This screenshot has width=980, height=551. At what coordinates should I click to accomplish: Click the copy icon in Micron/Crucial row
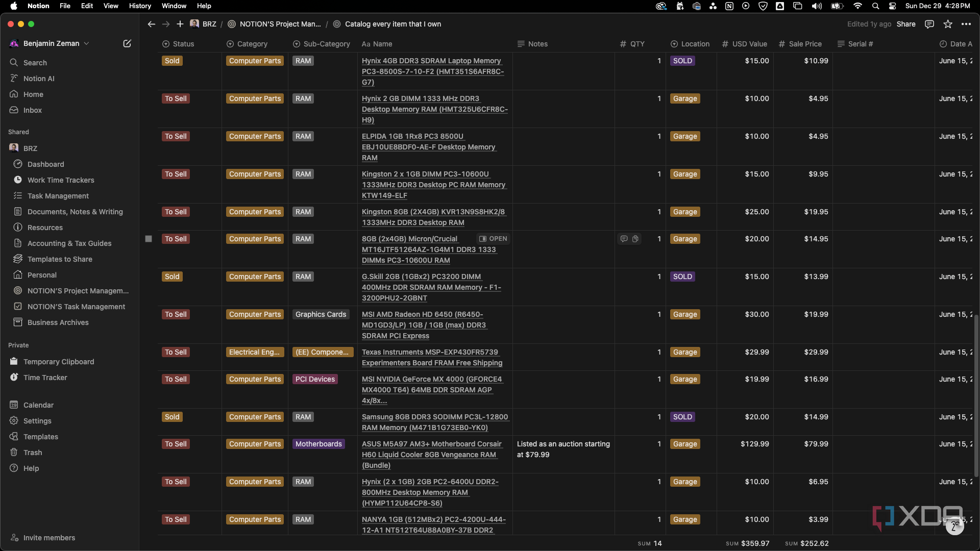click(635, 239)
